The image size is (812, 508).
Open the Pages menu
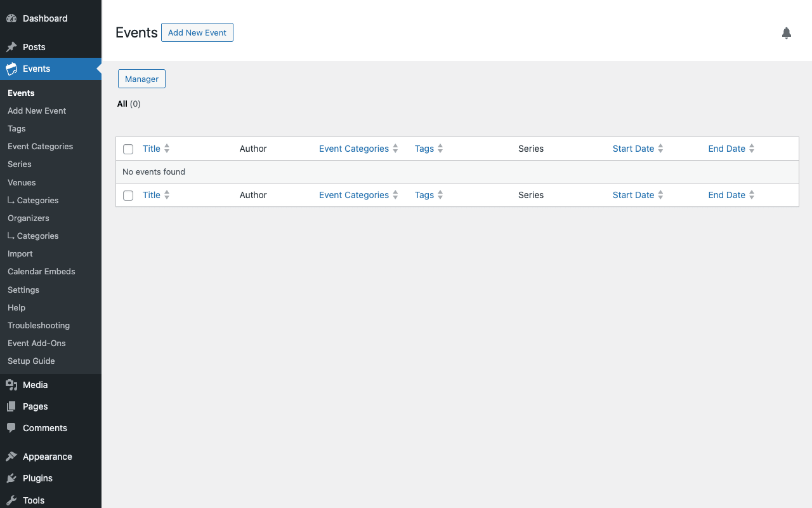(51, 406)
